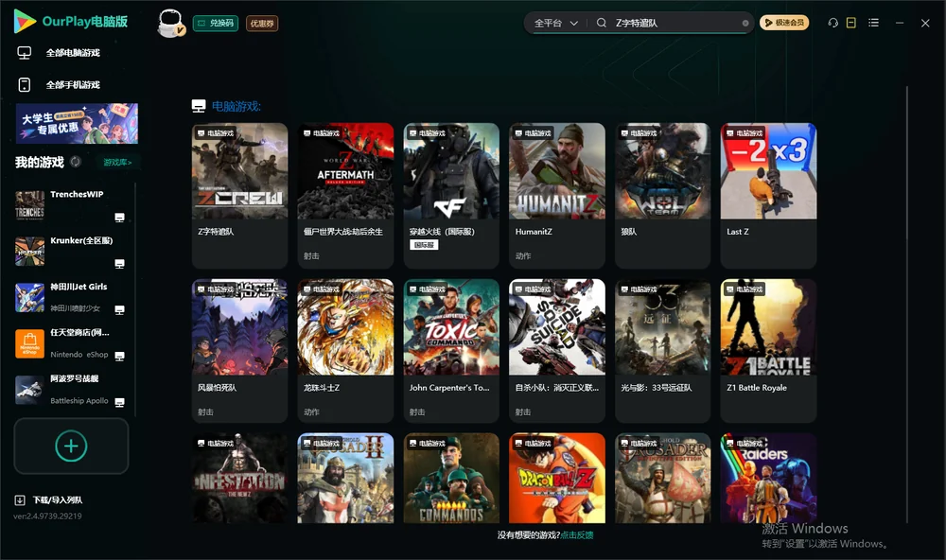The height and width of the screenshot is (560, 946).
Task: Open 全部电脑游戏 in the sidebar
Action: pyautogui.click(x=73, y=53)
